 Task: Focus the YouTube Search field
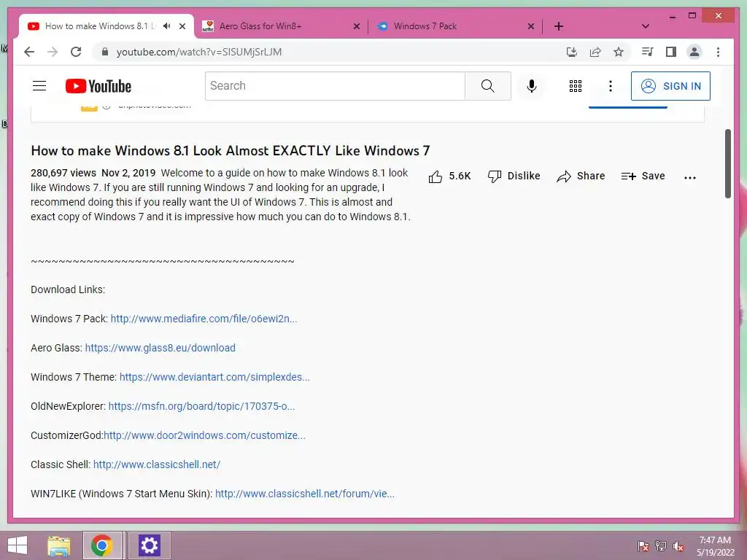tap(335, 86)
